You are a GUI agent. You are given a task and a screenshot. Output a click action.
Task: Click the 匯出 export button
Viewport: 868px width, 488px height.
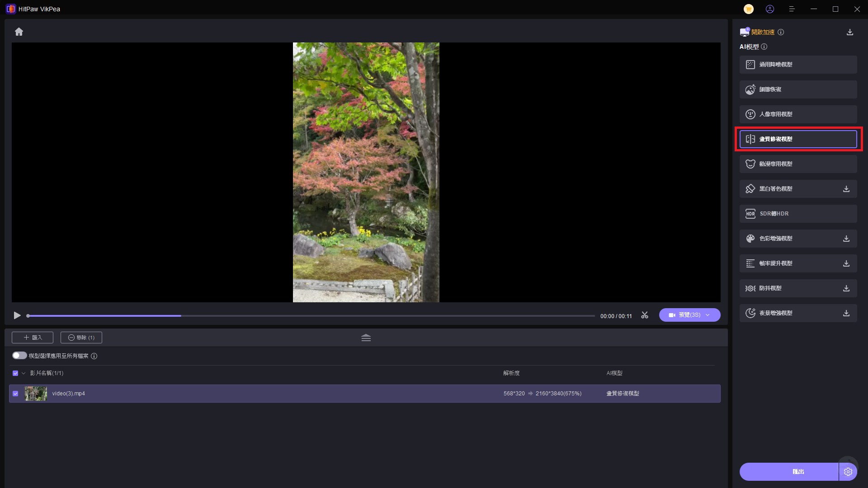coord(789,472)
